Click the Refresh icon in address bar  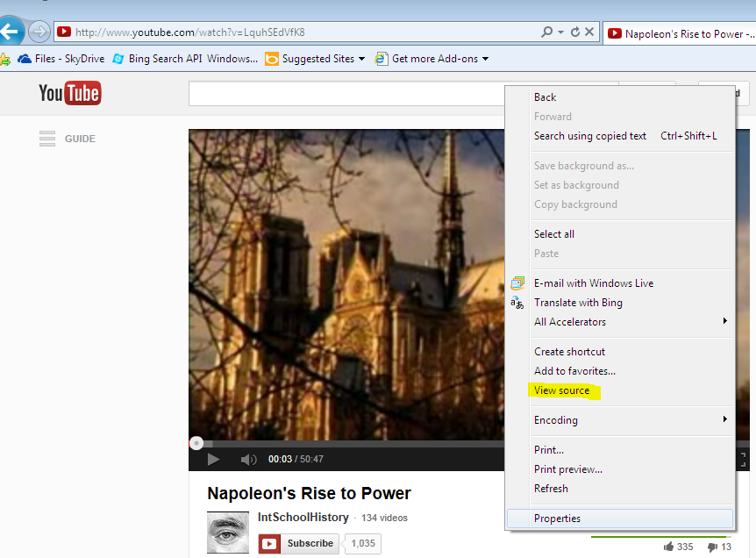click(x=575, y=32)
